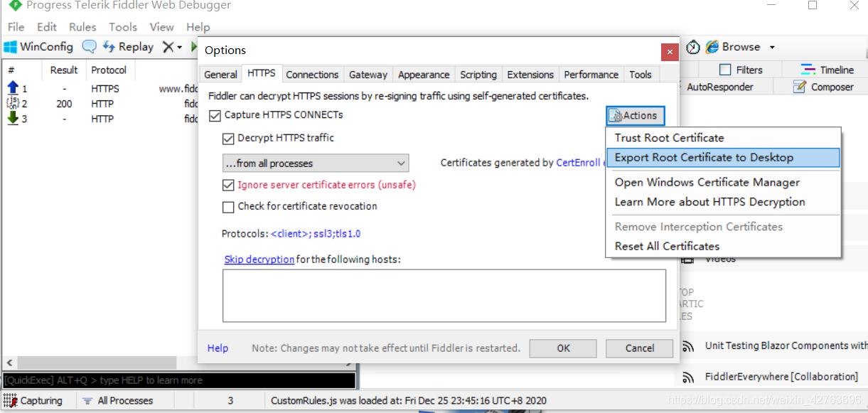Click the timer clock icon beside Browse
This screenshot has width=868, height=413.
click(693, 47)
